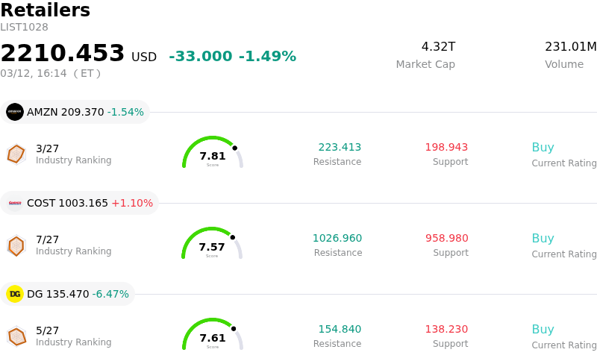Click the 231.01M Volume figure
This screenshot has height=364, width=597.
pyautogui.click(x=570, y=47)
